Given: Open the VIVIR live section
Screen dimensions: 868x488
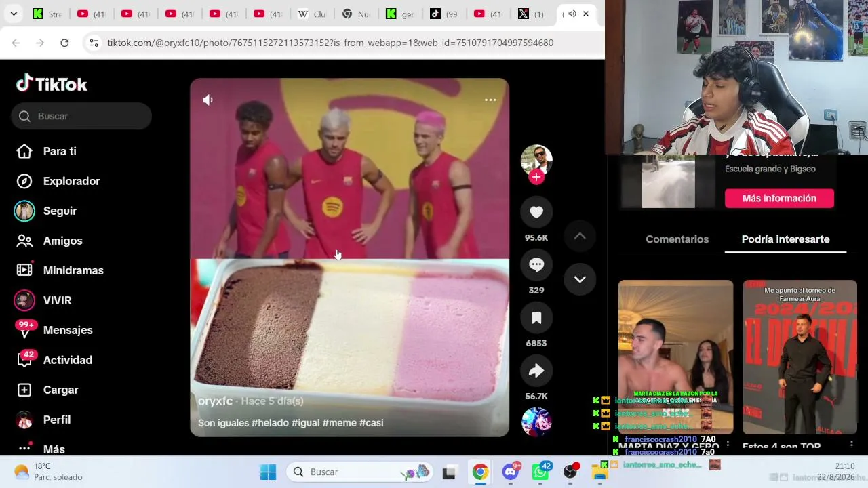Looking at the screenshot, I should tap(43, 300).
